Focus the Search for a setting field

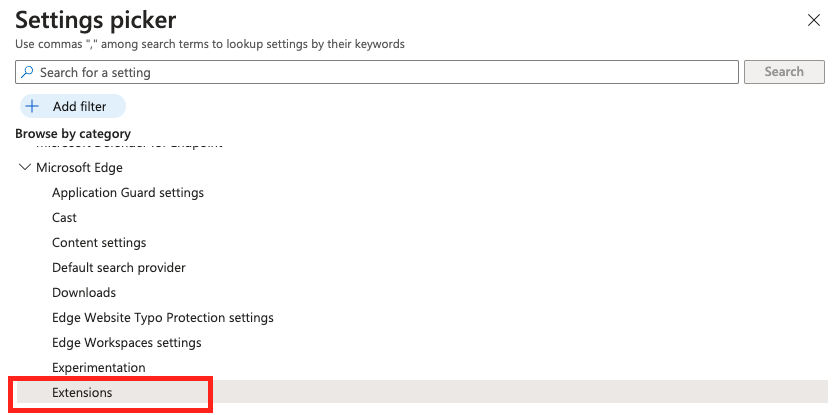pyautogui.click(x=377, y=72)
